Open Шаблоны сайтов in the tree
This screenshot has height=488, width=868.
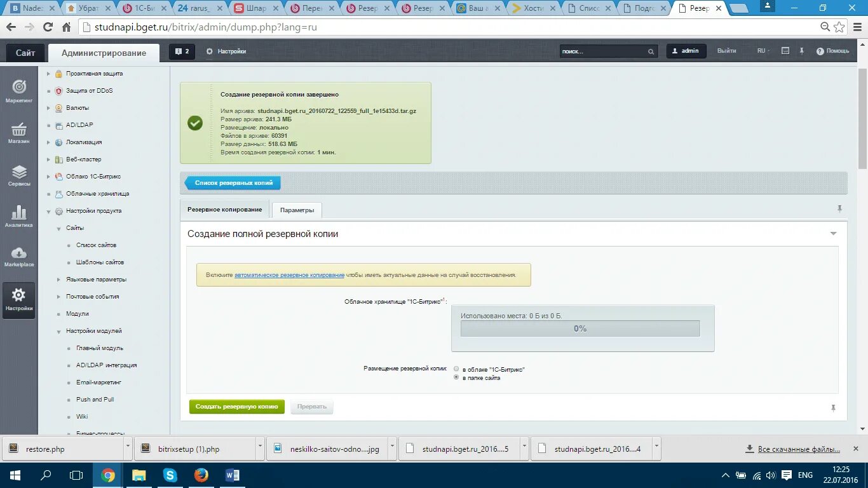100,262
